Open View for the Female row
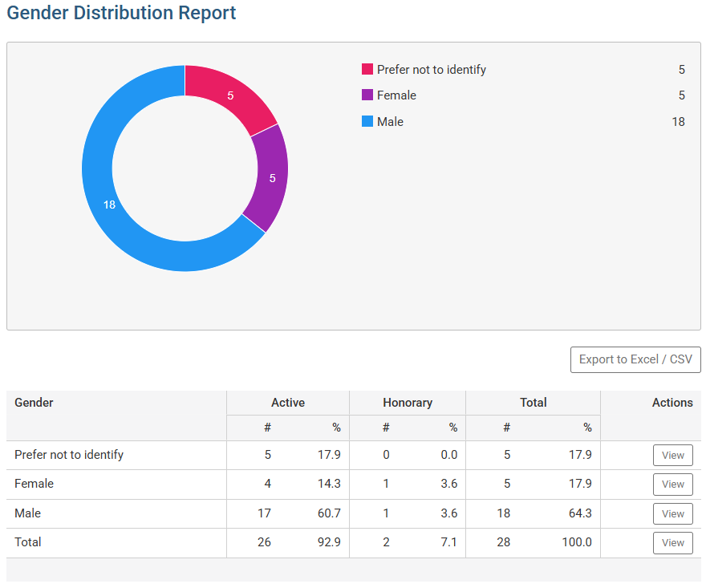The height and width of the screenshot is (588, 706). [672, 485]
